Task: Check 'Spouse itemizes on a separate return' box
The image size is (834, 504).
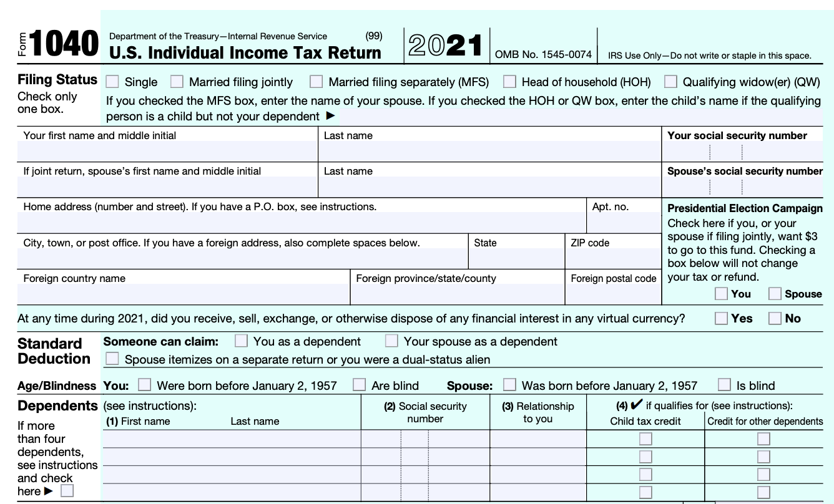Action: [x=112, y=357]
